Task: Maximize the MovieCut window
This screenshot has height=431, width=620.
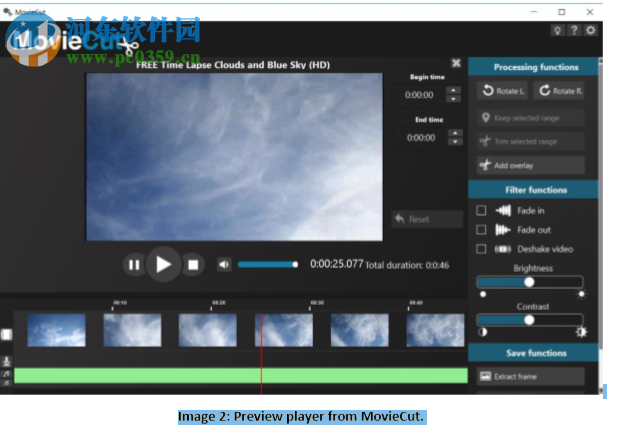Action: coord(561,12)
